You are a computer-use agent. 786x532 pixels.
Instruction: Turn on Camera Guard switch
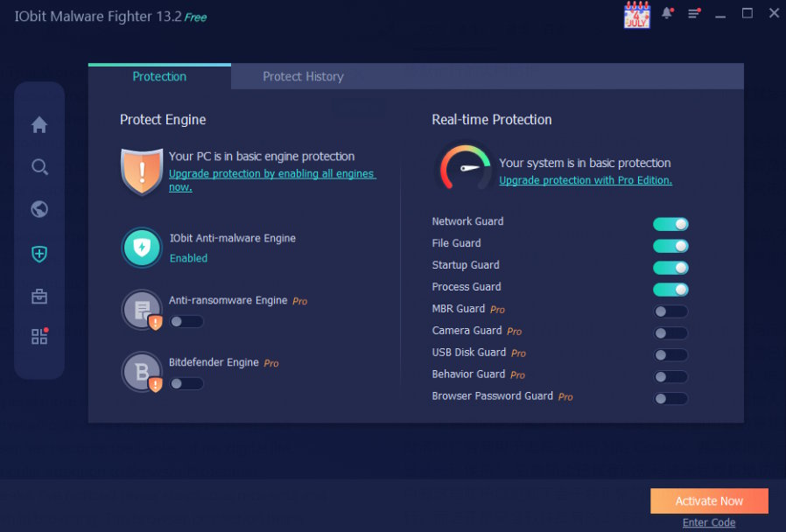tap(670, 333)
